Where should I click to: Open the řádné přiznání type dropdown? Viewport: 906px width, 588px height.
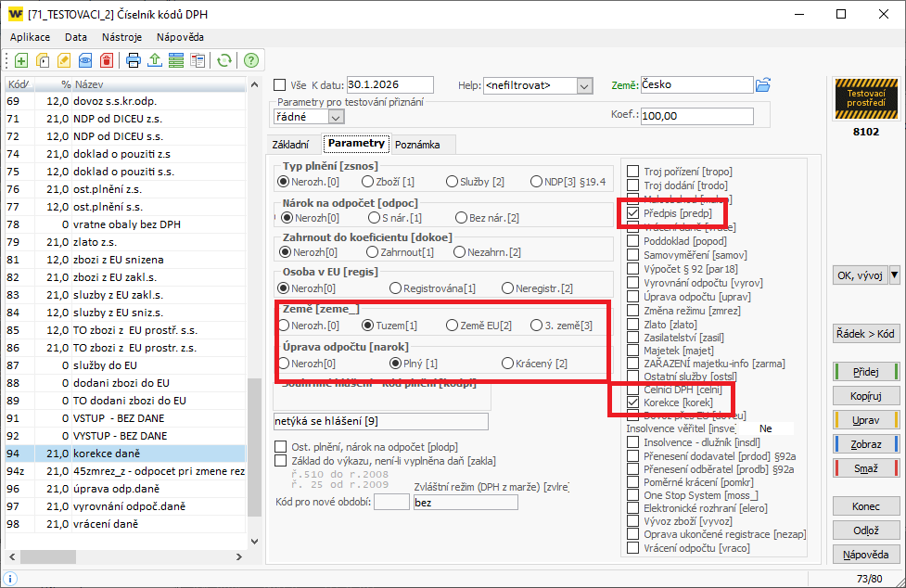click(x=336, y=117)
